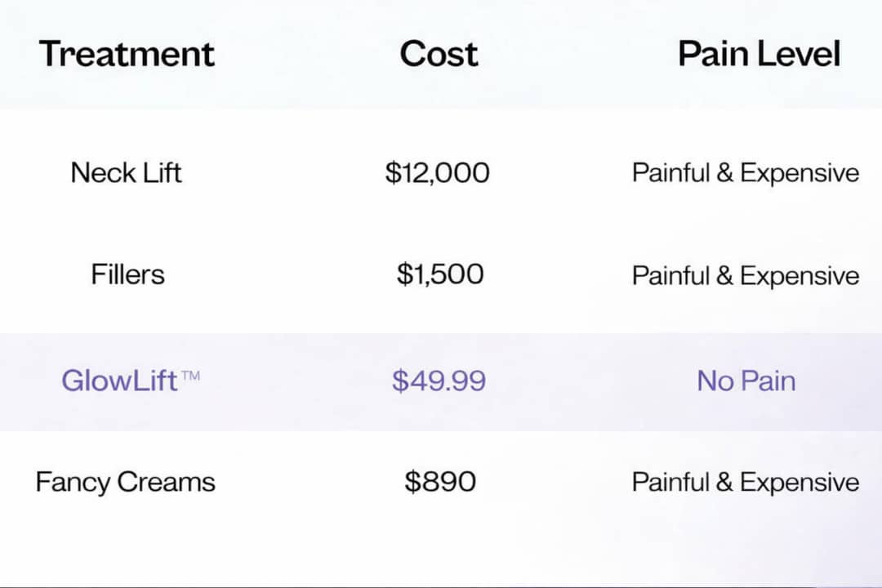Select the purple GlowLift product name
Viewport: 882px width, 588px height.
(119, 381)
